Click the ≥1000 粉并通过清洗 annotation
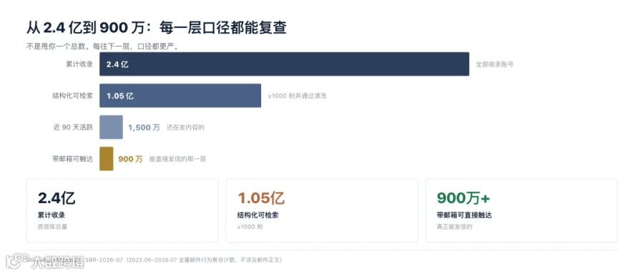Image resolution: width=644 pixels, height=274 pixels. pos(297,96)
